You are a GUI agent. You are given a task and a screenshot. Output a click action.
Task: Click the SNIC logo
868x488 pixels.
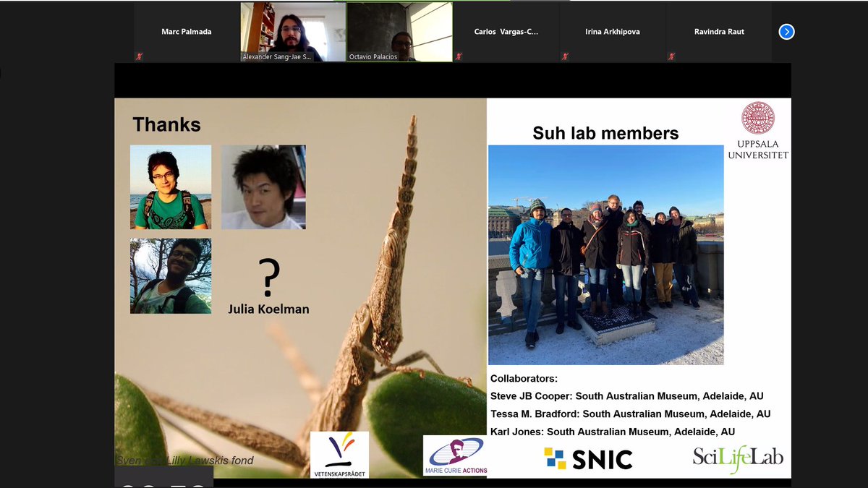[x=589, y=458]
